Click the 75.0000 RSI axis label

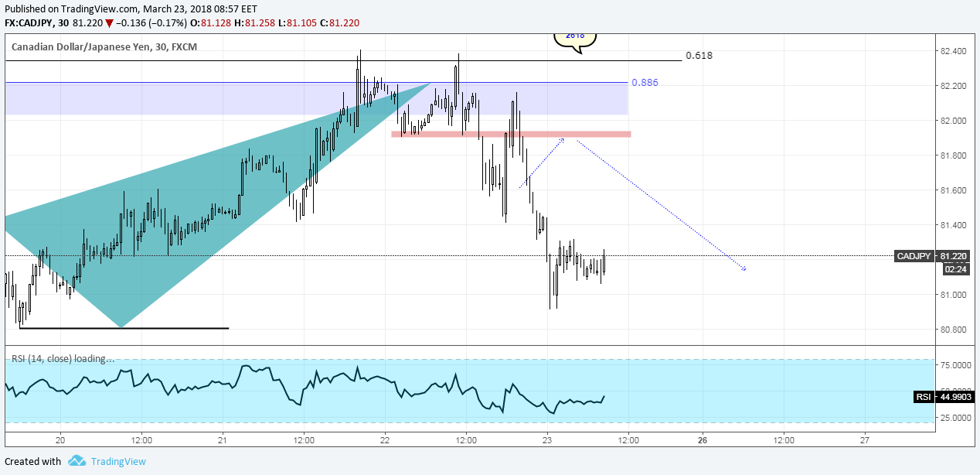tap(956, 364)
